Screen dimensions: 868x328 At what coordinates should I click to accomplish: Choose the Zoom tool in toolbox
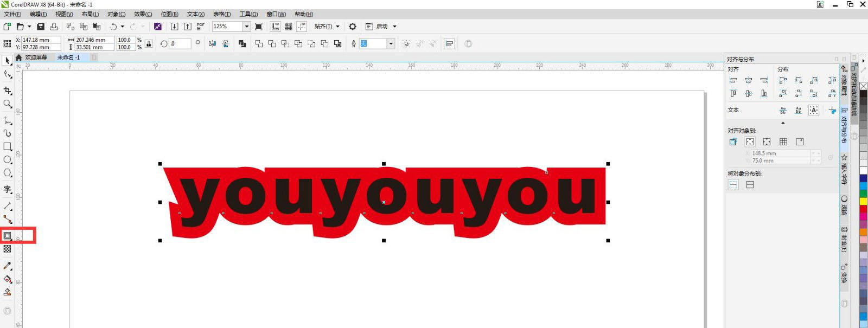click(8, 104)
